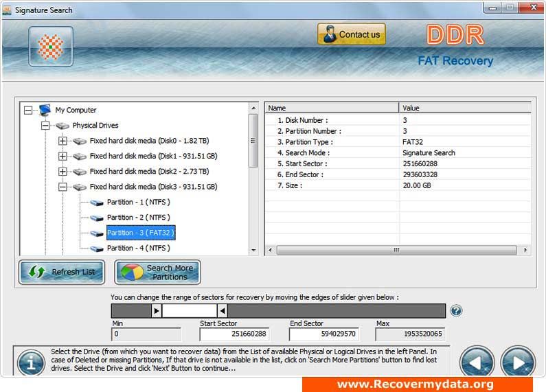Collapse the Physical Drives node

pos(45,126)
